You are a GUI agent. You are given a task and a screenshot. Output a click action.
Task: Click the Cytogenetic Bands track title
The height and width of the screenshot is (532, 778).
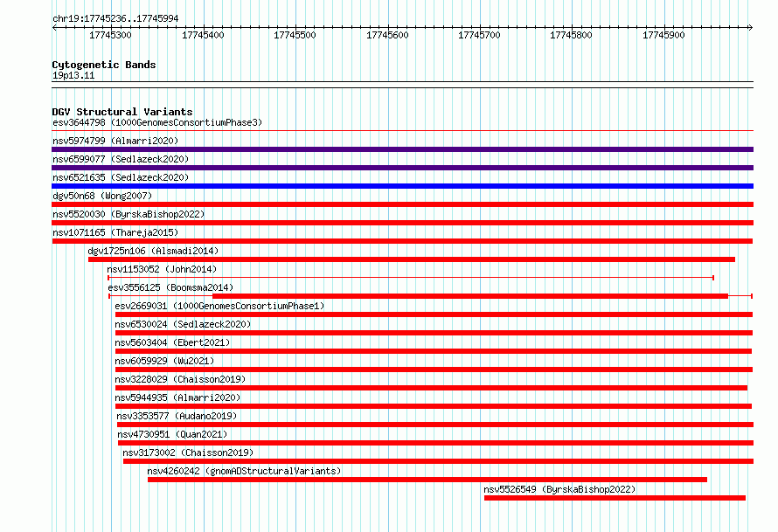coord(104,65)
